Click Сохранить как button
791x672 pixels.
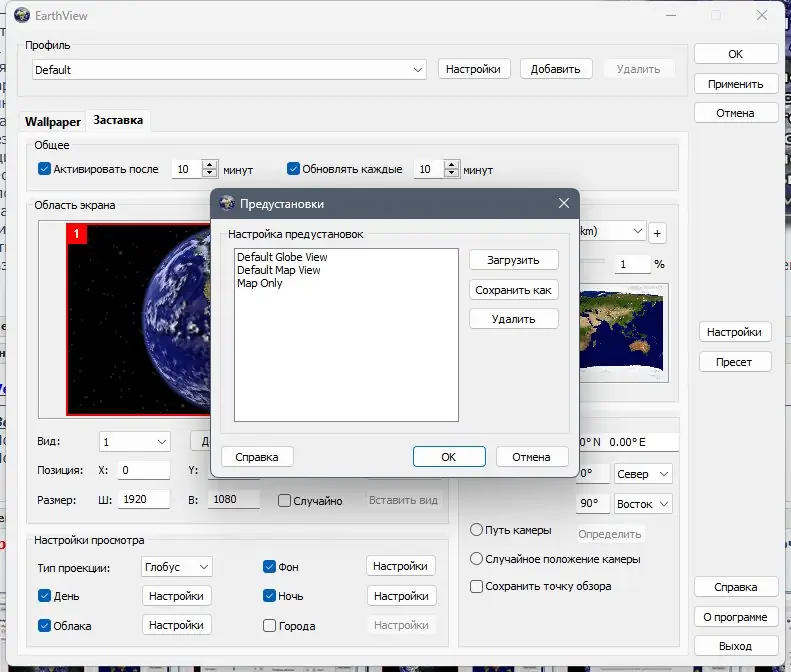[x=514, y=290]
